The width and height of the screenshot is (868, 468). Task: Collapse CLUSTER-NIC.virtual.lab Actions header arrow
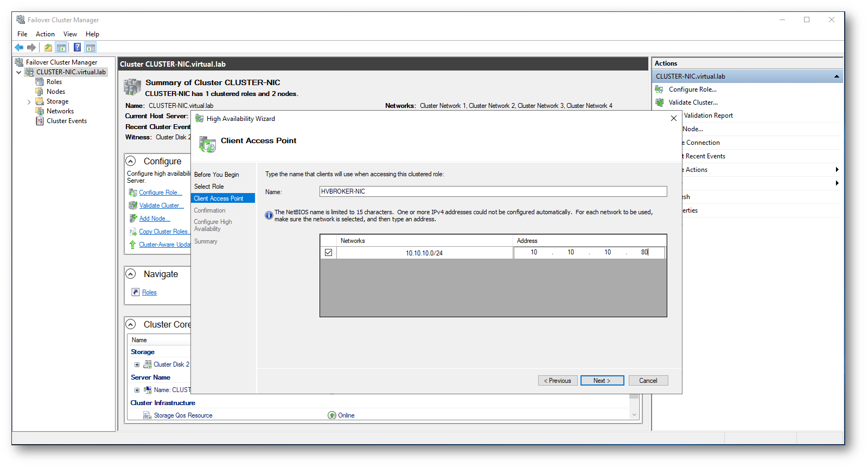click(x=837, y=76)
